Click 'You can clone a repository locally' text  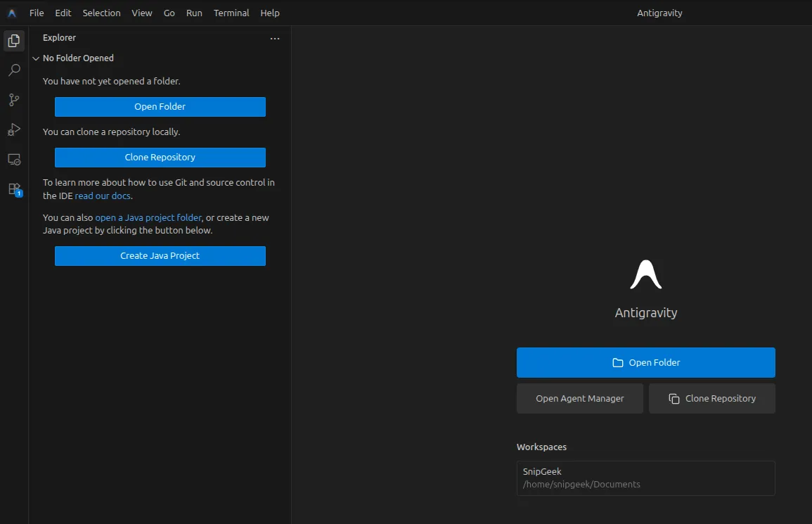coord(111,132)
